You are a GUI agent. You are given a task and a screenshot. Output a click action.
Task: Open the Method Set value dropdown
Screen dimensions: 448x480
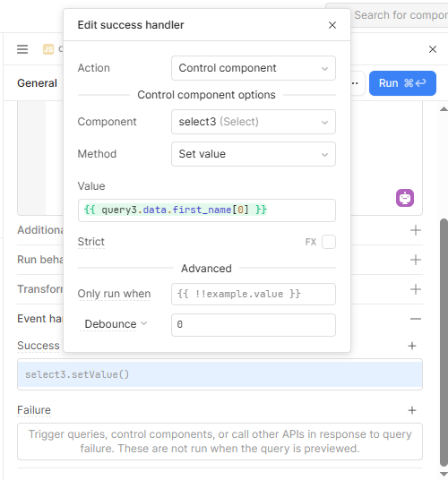tap(254, 154)
